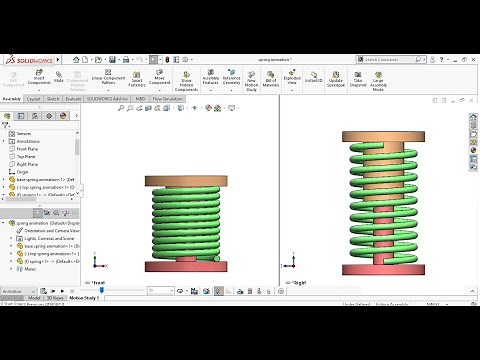Open the FeatureManager design tree tab
The height and width of the screenshot is (360, 480).
coord(7,116)
